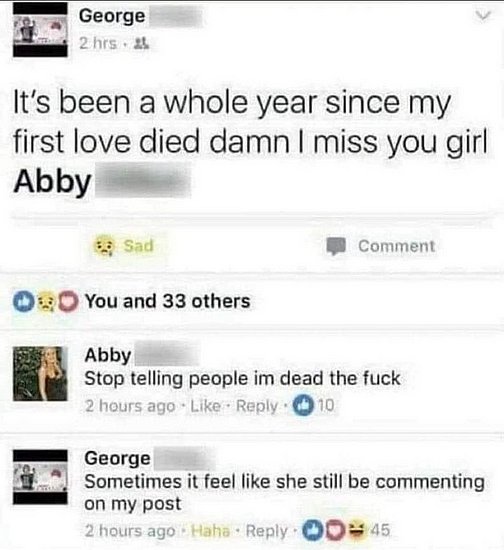504x550 pixels.
Task: Open post options chevron at top right
Action: [x=483, y=16]
